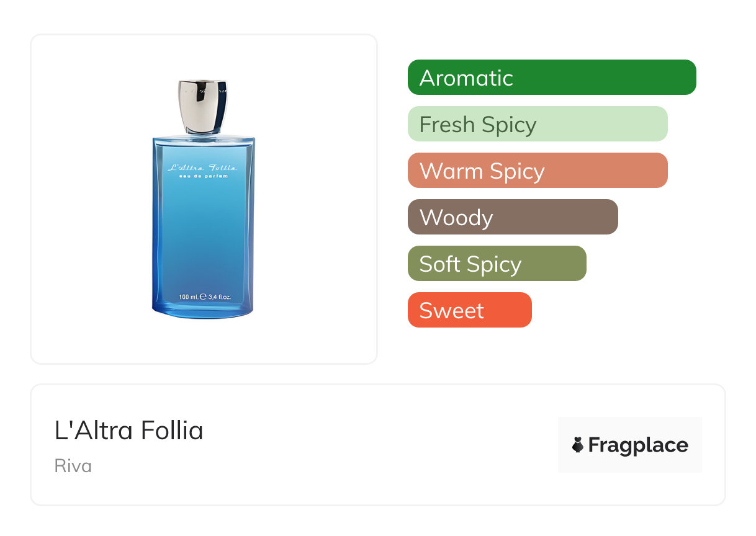The width and height of the screenshot is (756, 536).
Task: Click the Fragplace perfume bottle logo icon
Action: coord(578,445)
